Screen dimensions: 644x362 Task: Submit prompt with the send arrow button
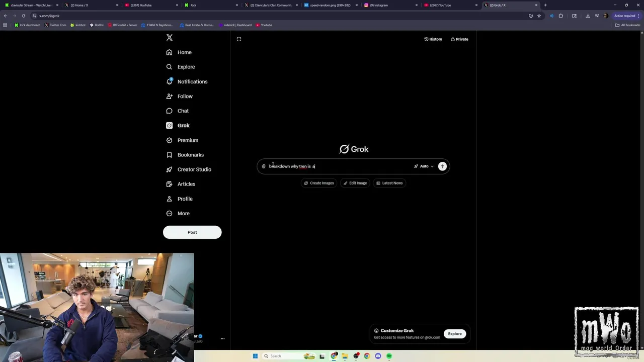pyautogui.click(x=442, y=166)
